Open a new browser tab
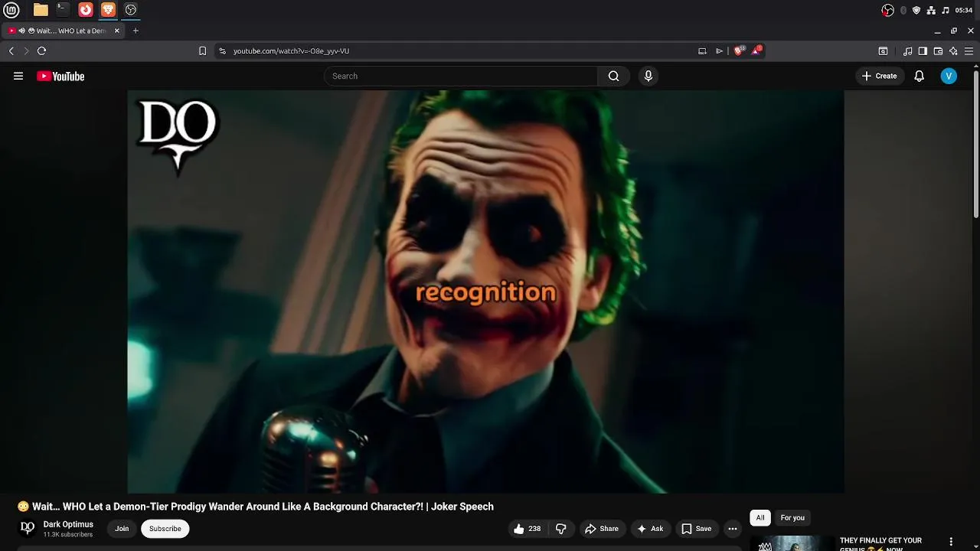Viewport: 980px width, 551px height. (x=136, y=31)
